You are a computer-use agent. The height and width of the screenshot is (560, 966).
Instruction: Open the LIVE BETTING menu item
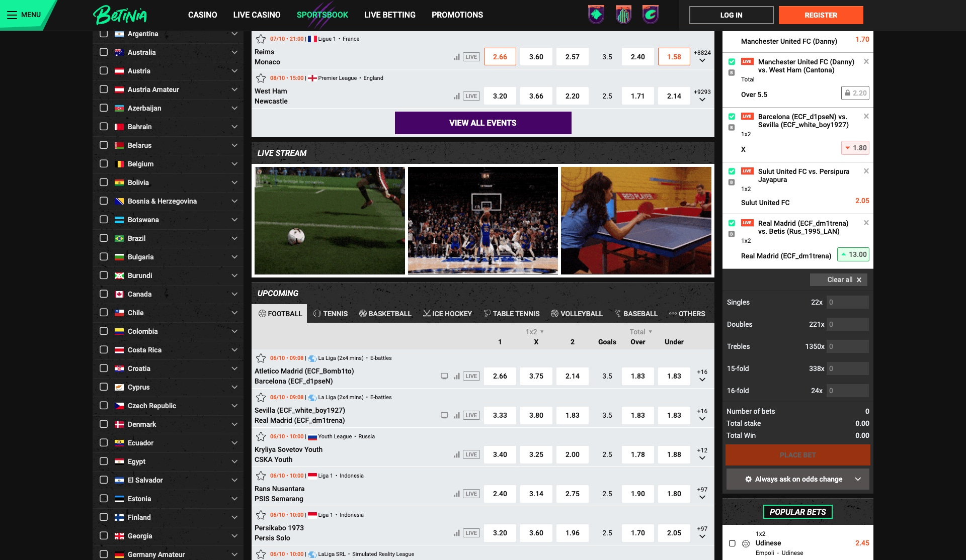[x=389, y=15]
